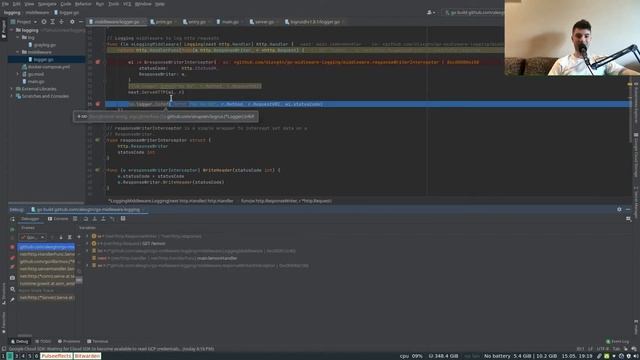The image size is (640, 360).
Task: Click the camera thread dump icon
Action: 12,278
